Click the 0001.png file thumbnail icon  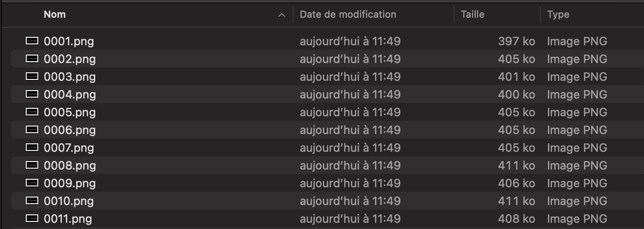[x=32, y=41]
